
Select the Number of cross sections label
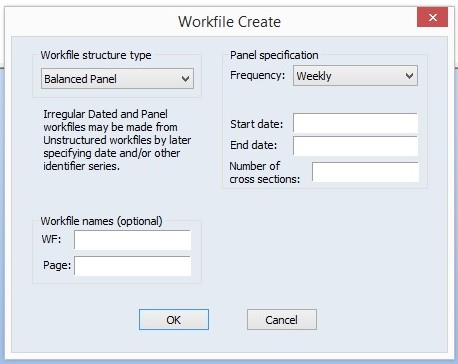(x=265, y=172)
